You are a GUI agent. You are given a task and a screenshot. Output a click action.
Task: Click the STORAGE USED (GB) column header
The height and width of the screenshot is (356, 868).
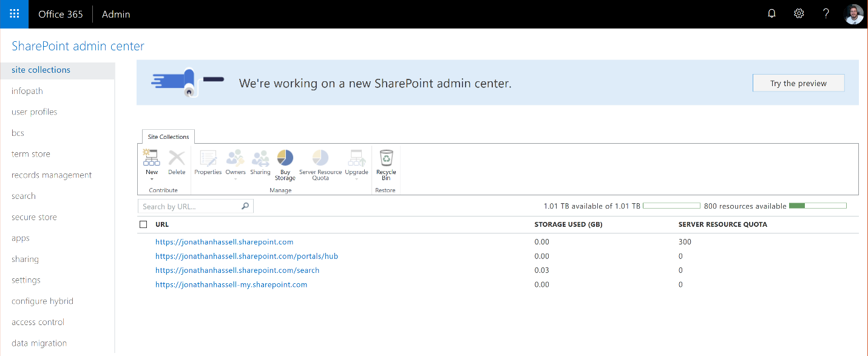pyautogui.click(x=568, y=224)
